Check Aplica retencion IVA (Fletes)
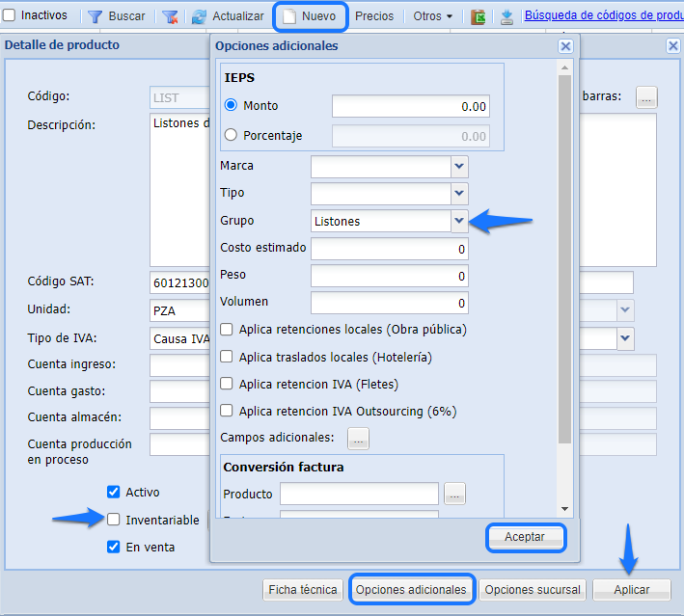The width and height of the screenshot is (684, 616). [227, 384]
